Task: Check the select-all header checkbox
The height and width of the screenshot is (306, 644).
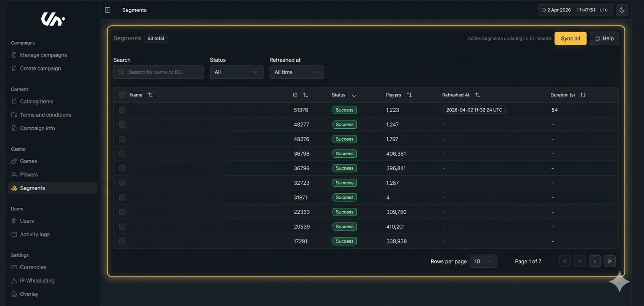Action: pyautogui.click(x=122, y=95)
